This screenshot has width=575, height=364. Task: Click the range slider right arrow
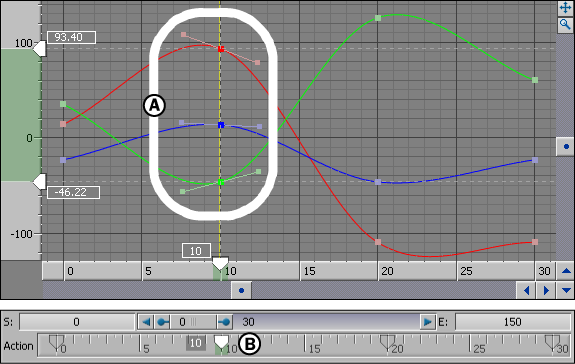[x=428, y=322]
